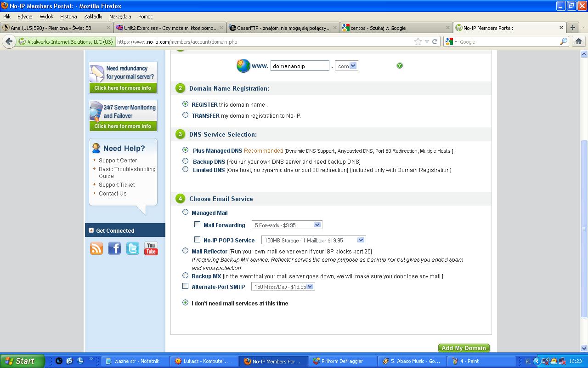This screenshot has height=368, width=588.
Task: Open the Facebook icon under Get Connected
Action: [x=114, y=248]
